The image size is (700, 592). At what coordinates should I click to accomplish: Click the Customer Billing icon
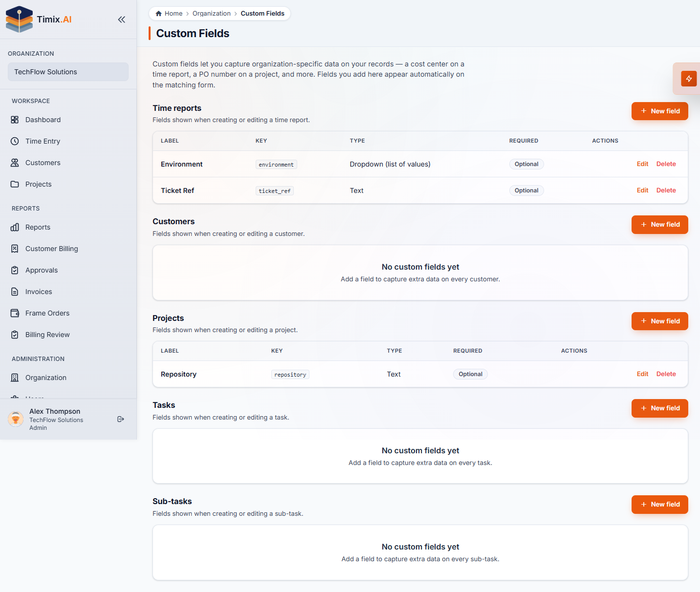click(15, 249)
